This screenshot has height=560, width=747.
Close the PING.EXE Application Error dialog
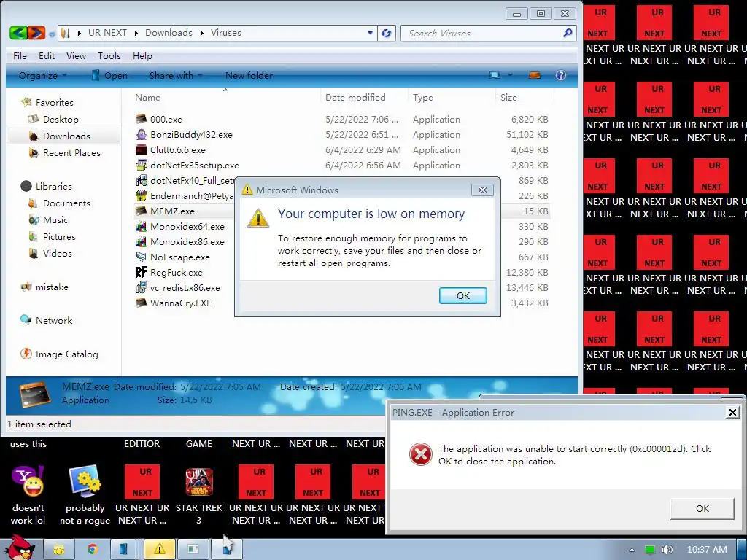(x=732, y=413)
